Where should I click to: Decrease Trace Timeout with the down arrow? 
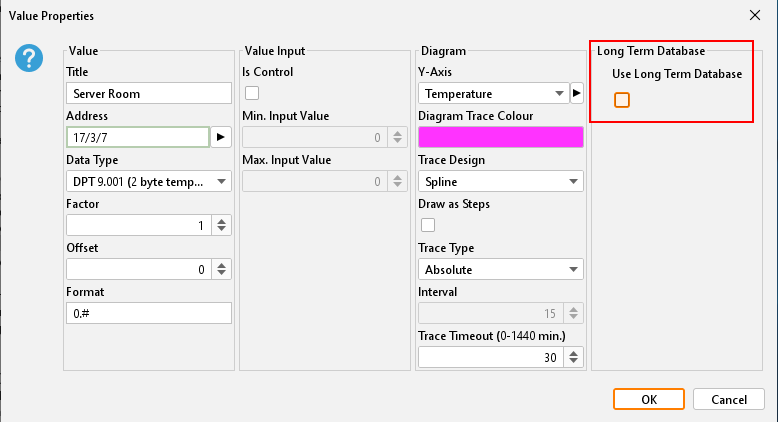[x=574, y=361]
